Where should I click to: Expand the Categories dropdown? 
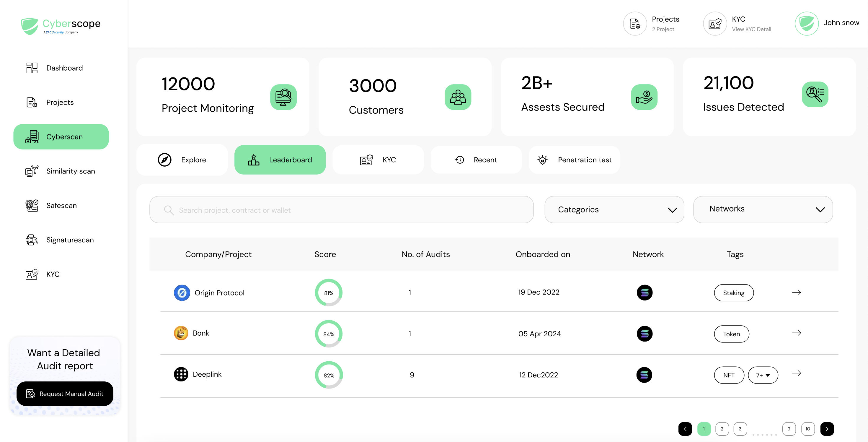614,209
